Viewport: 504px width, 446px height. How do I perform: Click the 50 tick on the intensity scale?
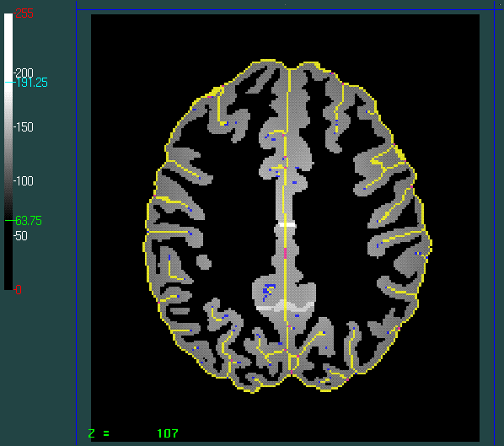tap(21, 236)
